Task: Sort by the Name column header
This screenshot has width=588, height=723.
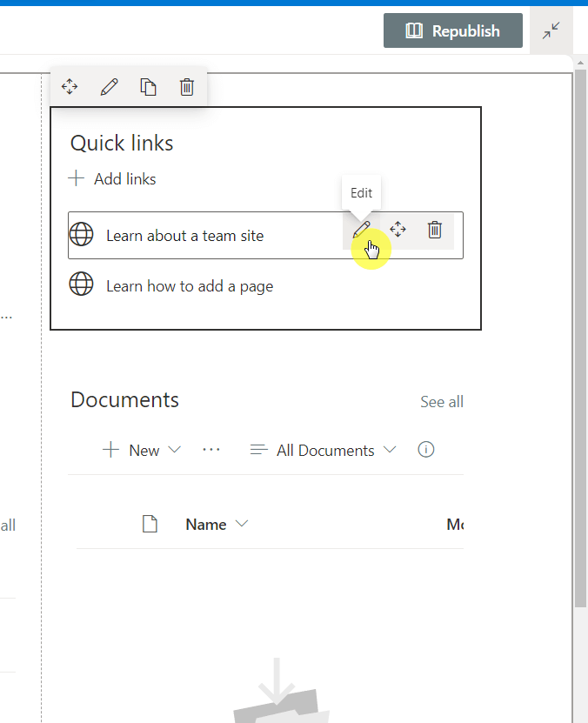Action: pyautogui.click(x=217, y=525)
